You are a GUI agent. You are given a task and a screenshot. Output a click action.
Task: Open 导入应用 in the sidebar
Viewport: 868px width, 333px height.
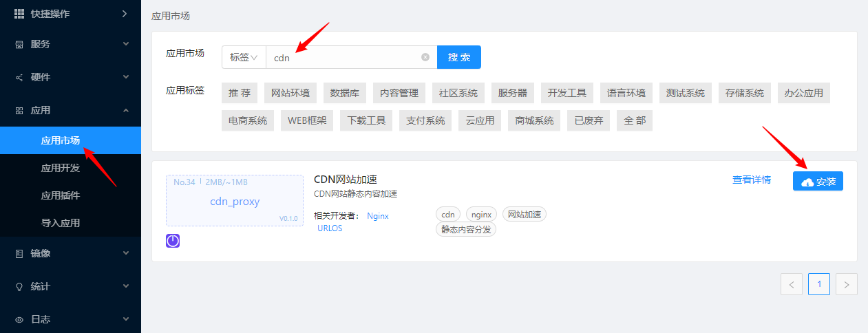tap(61, 223)
